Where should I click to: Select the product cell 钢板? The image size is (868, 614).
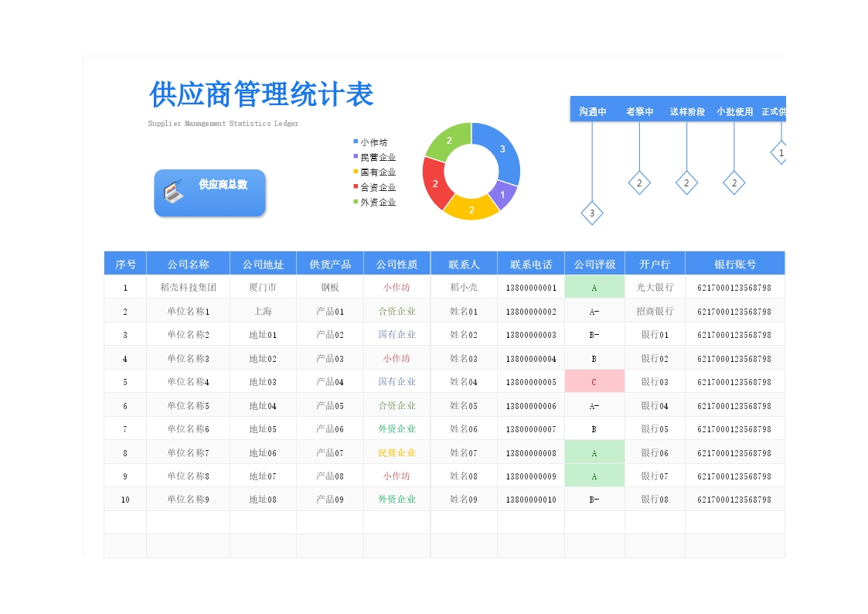point(330,288)
